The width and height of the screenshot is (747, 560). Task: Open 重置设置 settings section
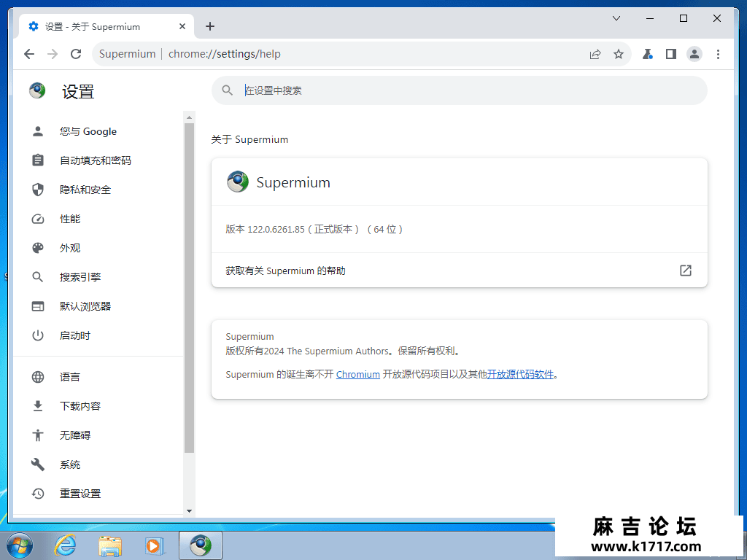(98, 494)
